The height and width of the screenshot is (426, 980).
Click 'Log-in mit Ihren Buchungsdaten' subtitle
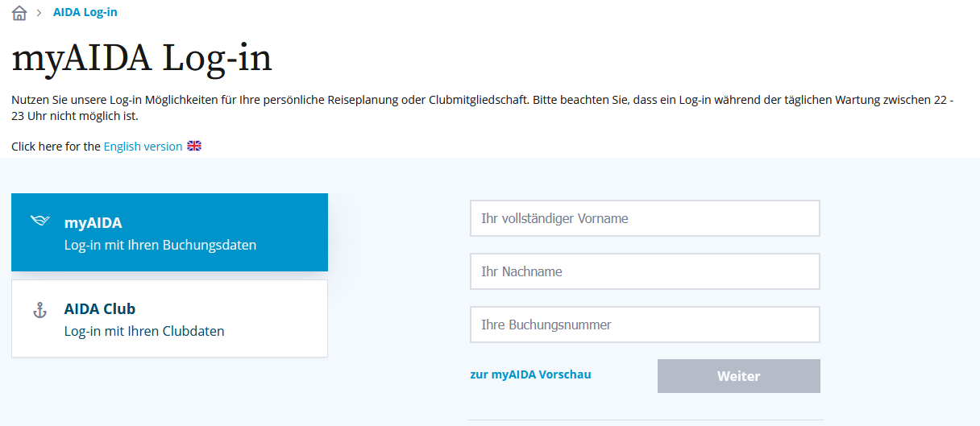click(x=160, y=245)
